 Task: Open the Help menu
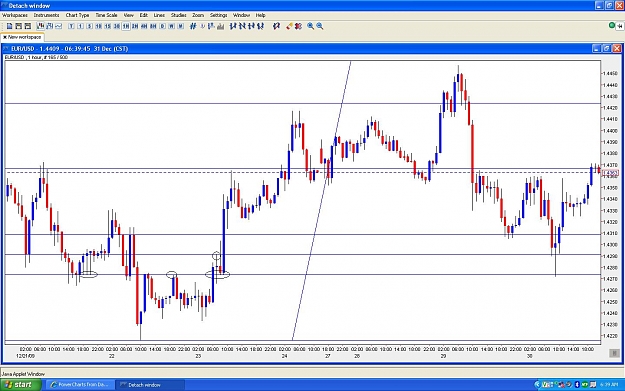click(260, 15)
